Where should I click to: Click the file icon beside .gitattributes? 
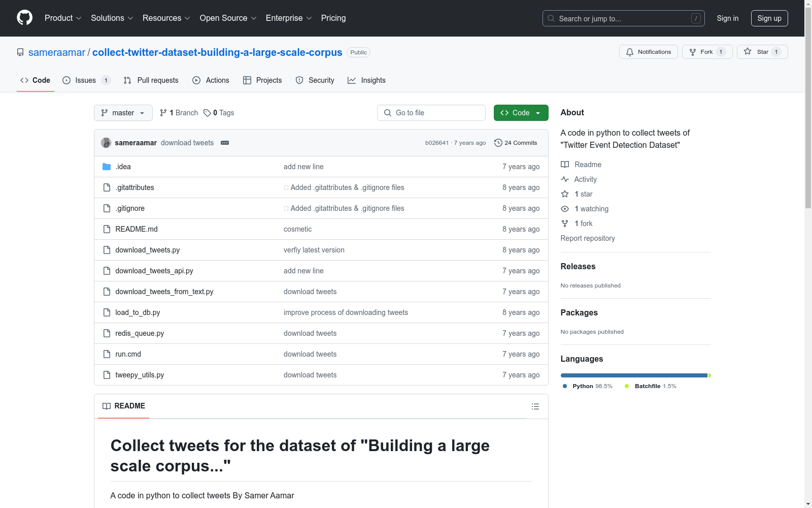coord(107,187)
